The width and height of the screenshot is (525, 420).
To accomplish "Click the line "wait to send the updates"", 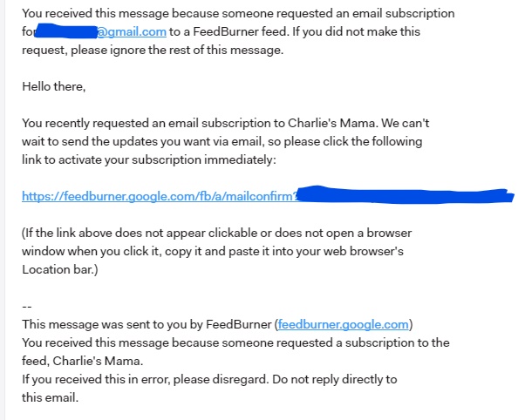I will click(x=222, y=141).
